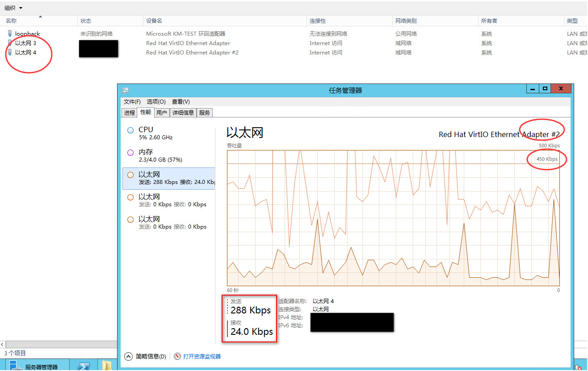Select the 以太网 3 adapter icon
588x371 pixels.
(x=10, y=43)
